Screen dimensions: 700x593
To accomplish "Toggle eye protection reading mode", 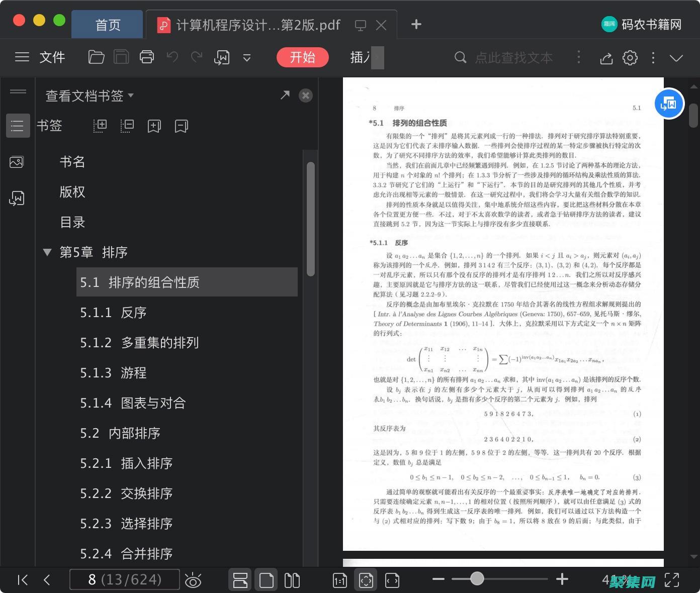I will pos(194,579).
